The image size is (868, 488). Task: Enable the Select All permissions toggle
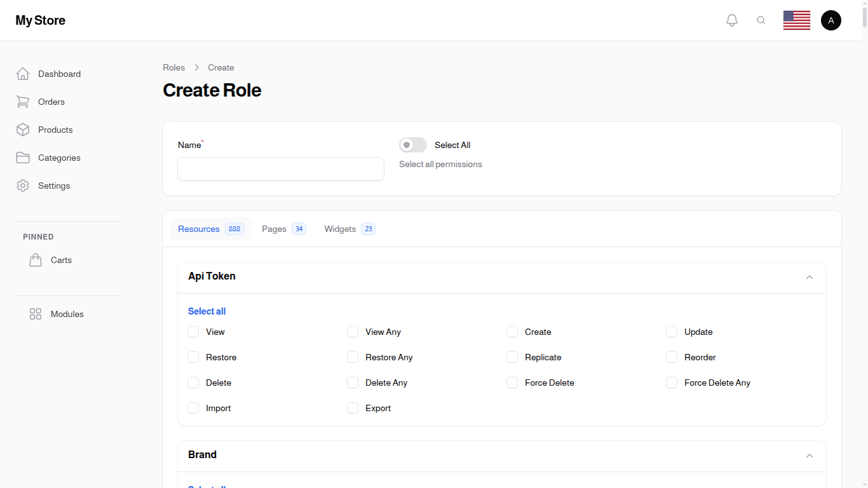[x=412, y=145]
